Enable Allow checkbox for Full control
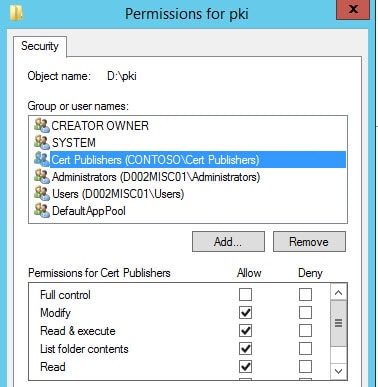Viewport: 378px width, 387px height. click(245, 295)
